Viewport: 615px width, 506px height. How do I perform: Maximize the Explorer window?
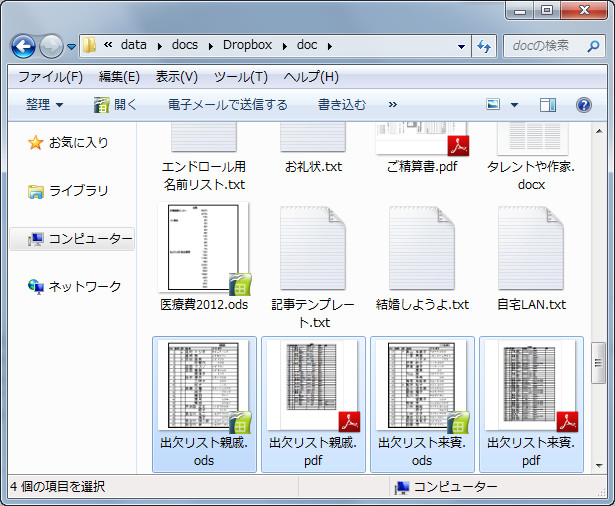(547, 10)
